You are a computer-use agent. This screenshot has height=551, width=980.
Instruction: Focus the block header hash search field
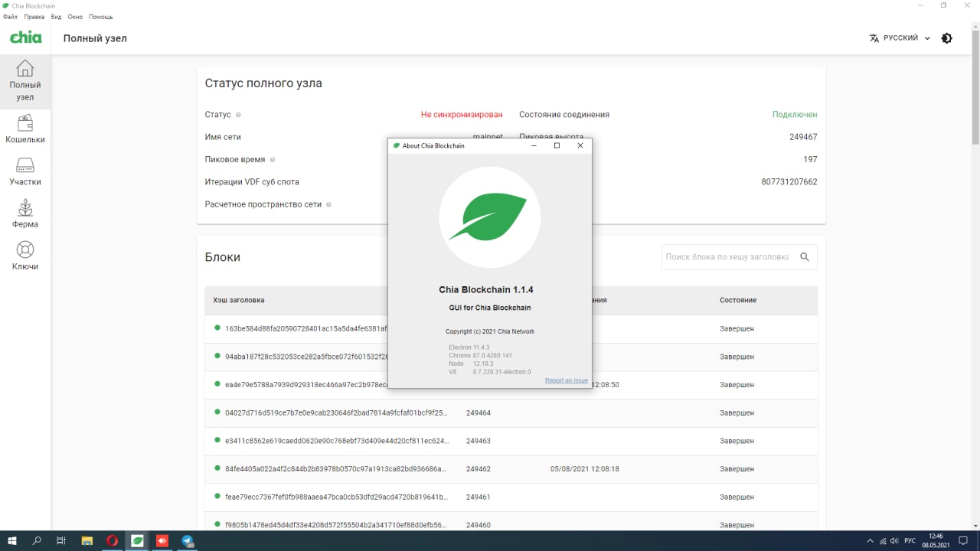(x=727, y=257)
